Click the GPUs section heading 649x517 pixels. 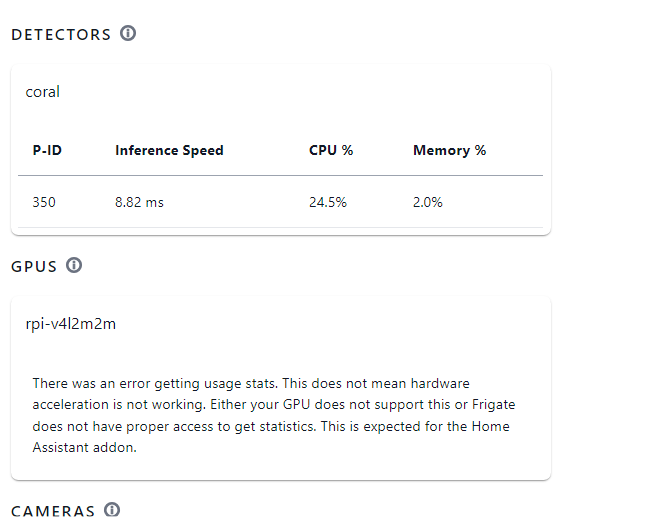pos(34,267)
